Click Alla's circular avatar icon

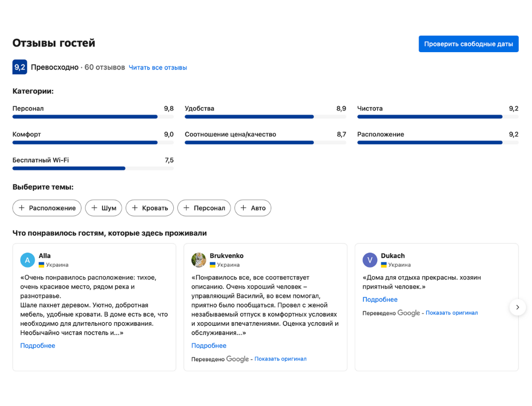pos(28,260)
